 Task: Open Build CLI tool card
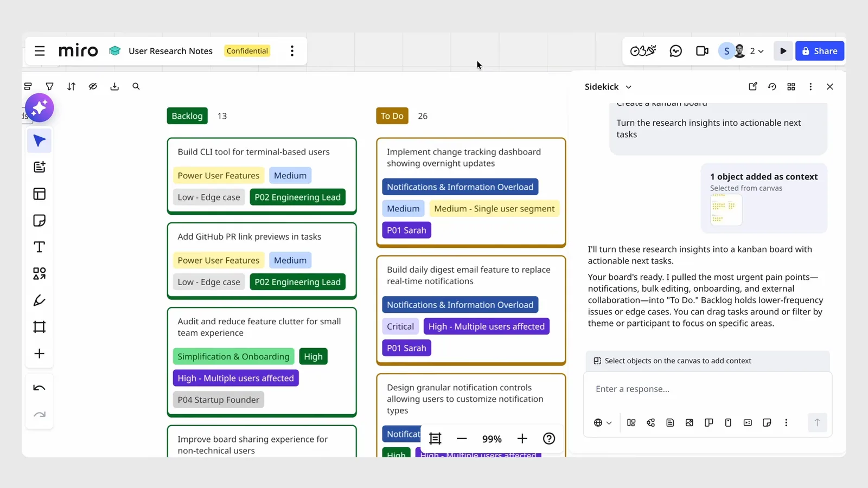tap(261, 176)
